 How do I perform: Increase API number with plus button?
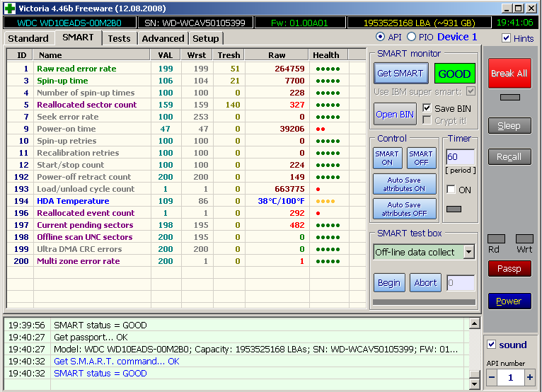(x=529, y=378)
